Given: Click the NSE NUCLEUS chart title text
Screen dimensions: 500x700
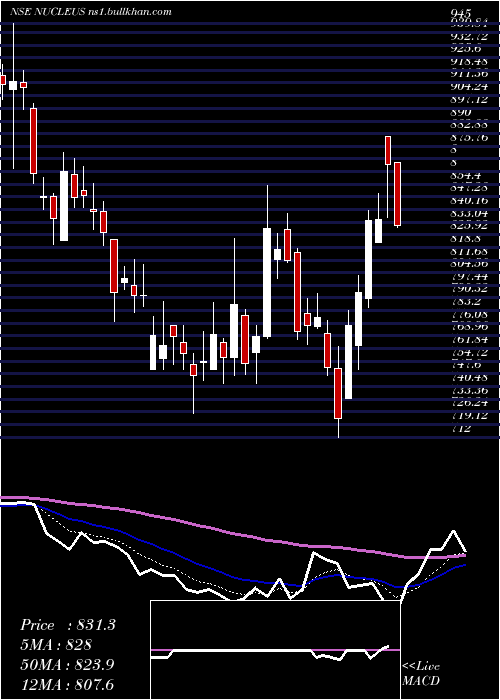Looking at the screenshot, I should (x=91, y=12).
